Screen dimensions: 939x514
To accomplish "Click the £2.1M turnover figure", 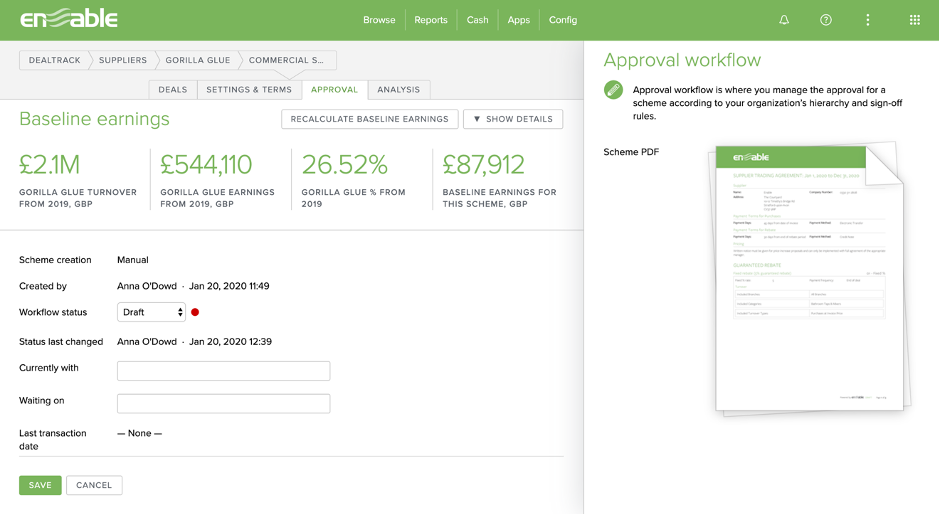I will [50, 165].
